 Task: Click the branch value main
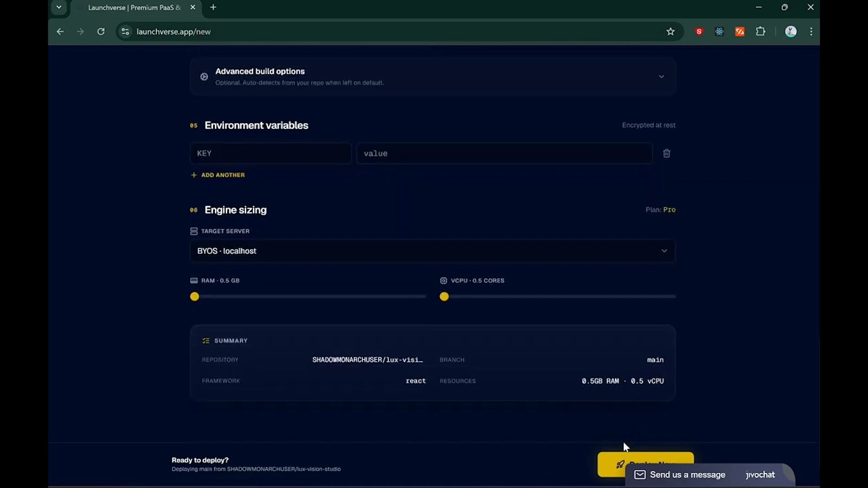[655, 360]
